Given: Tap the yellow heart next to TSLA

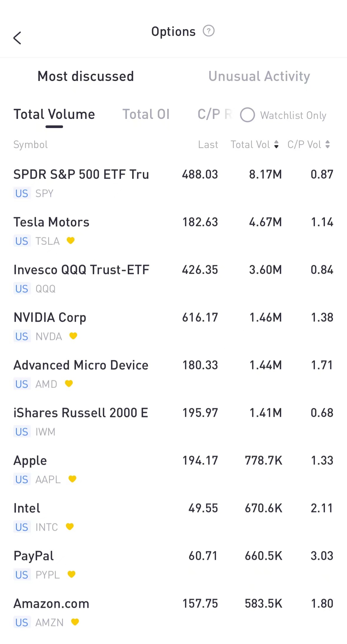Looking at the screenshot, I should tap(71, 240).
